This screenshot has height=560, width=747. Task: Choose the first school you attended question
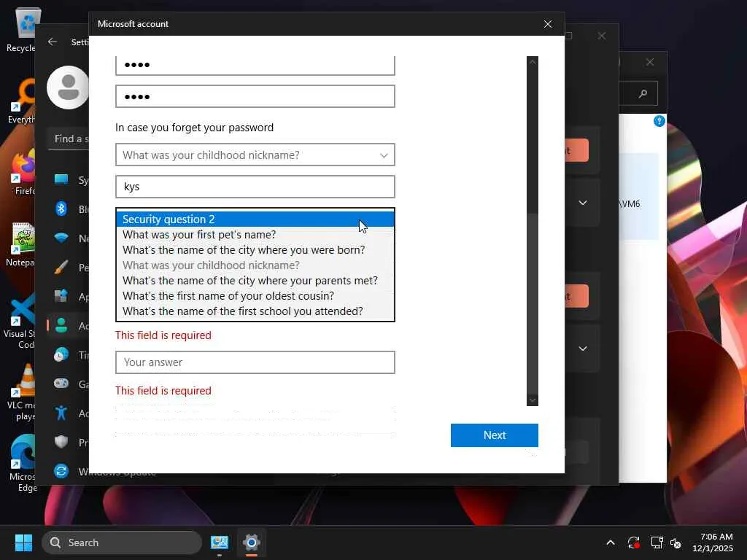click(x=255, y=311)
